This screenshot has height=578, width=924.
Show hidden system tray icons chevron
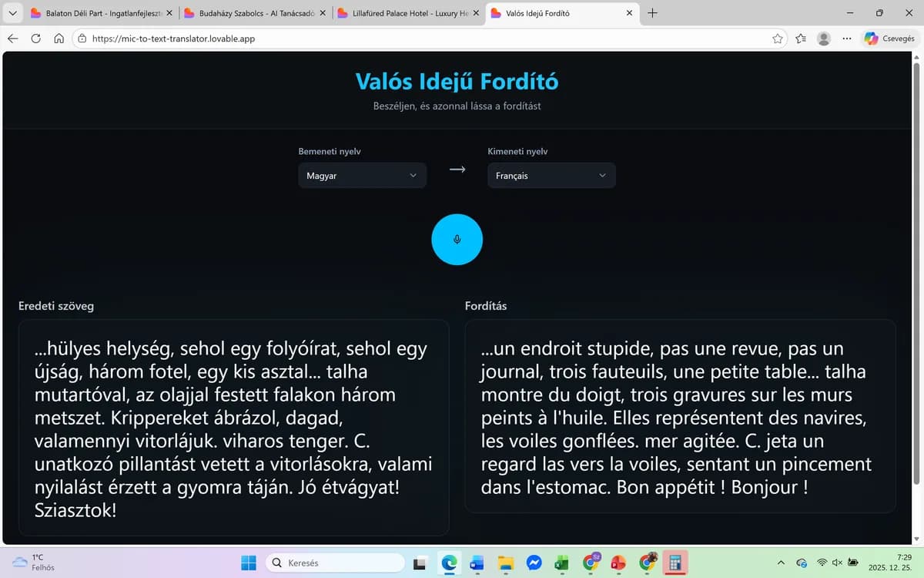782,563
